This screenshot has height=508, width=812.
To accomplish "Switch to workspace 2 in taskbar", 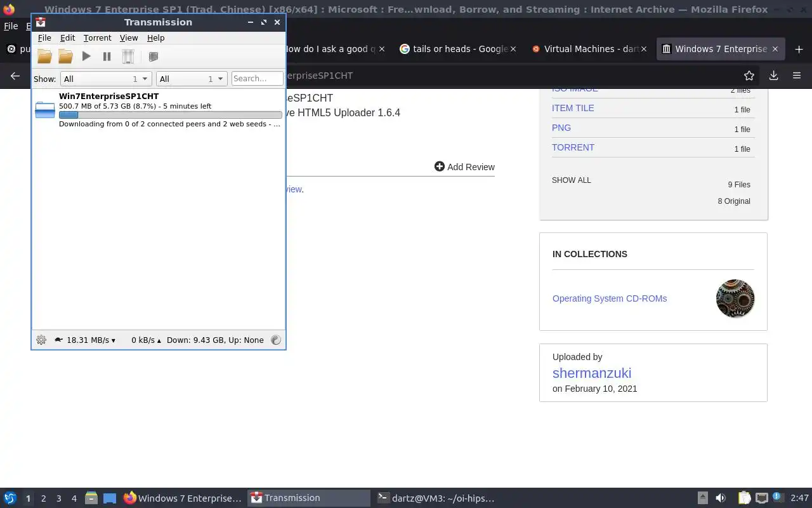I will [43, 498].
